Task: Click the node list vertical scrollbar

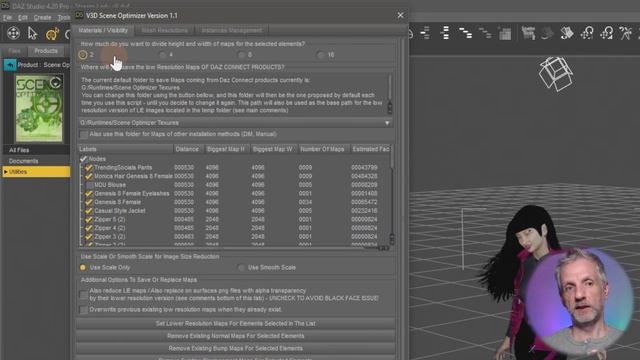Action: [x=392, y=196]
